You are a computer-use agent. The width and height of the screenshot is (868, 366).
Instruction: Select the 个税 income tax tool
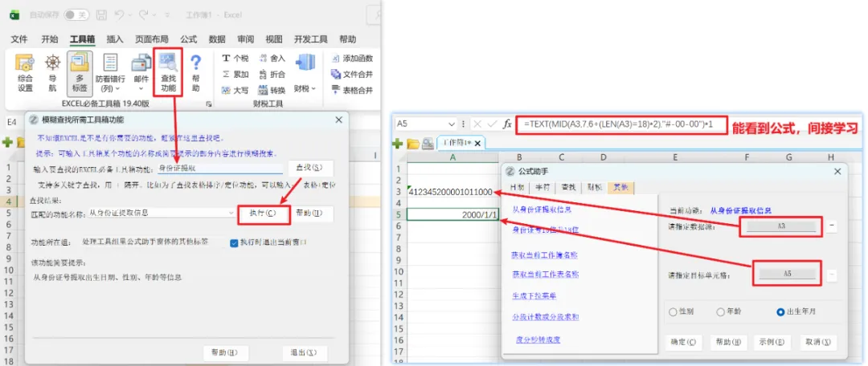point(235,58)
